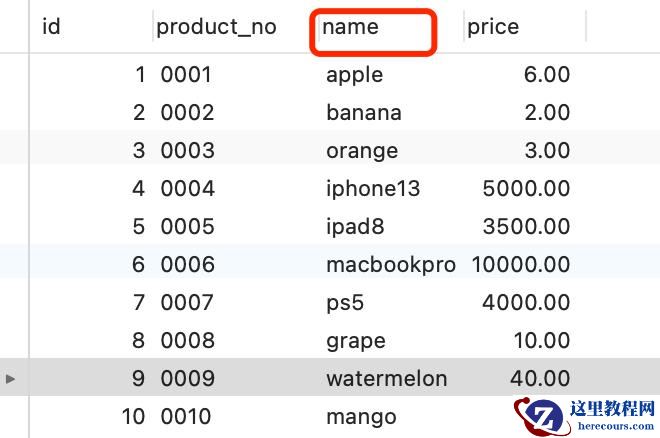
Task: Select price cell '2.00'
Action: click(547, 113)
